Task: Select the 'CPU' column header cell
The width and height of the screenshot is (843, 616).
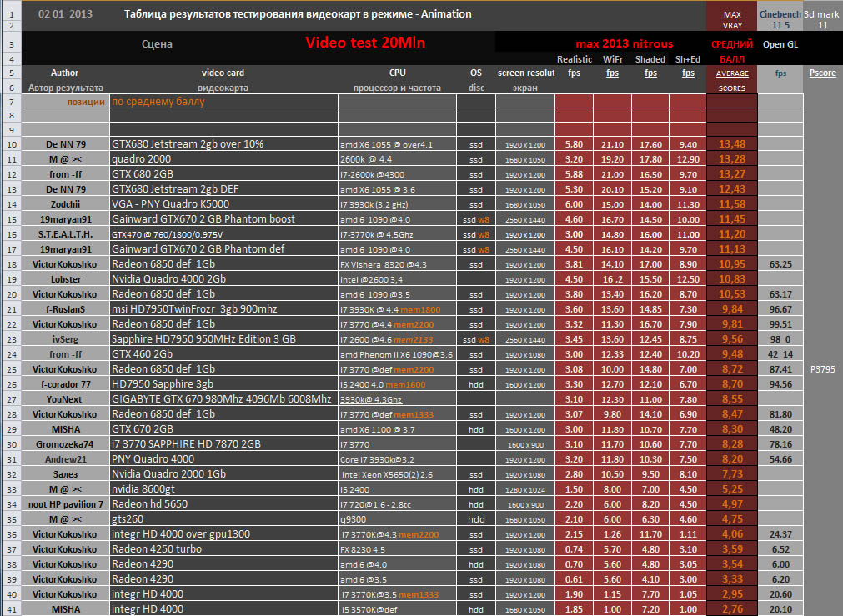Action: (397, 73)
